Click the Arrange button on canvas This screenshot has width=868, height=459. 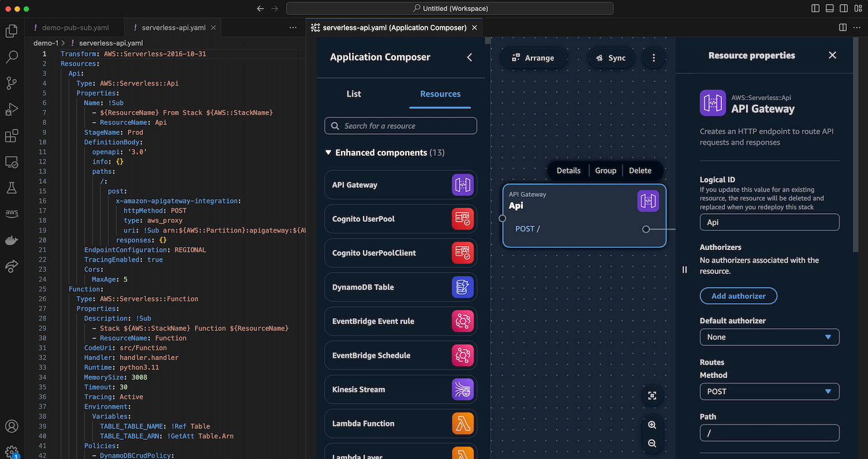pos(534,58)
